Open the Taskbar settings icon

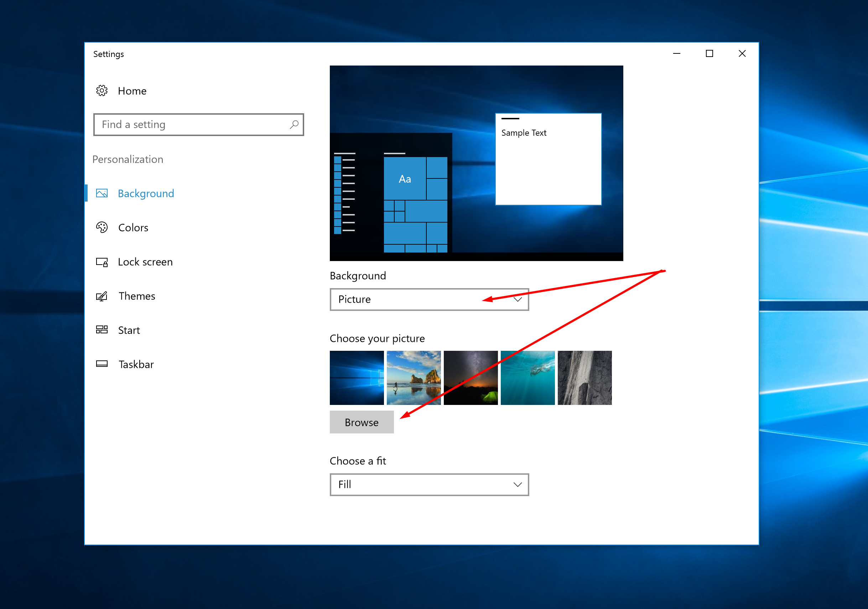tap(106, 363)
